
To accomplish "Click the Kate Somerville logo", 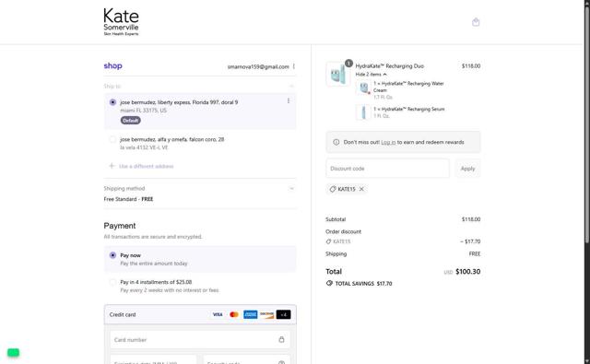I will point(121,22).
